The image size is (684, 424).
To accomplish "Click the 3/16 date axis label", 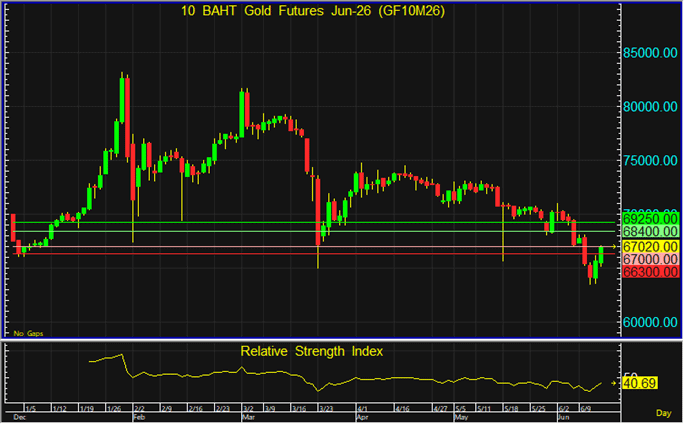I will coord(299,409).
